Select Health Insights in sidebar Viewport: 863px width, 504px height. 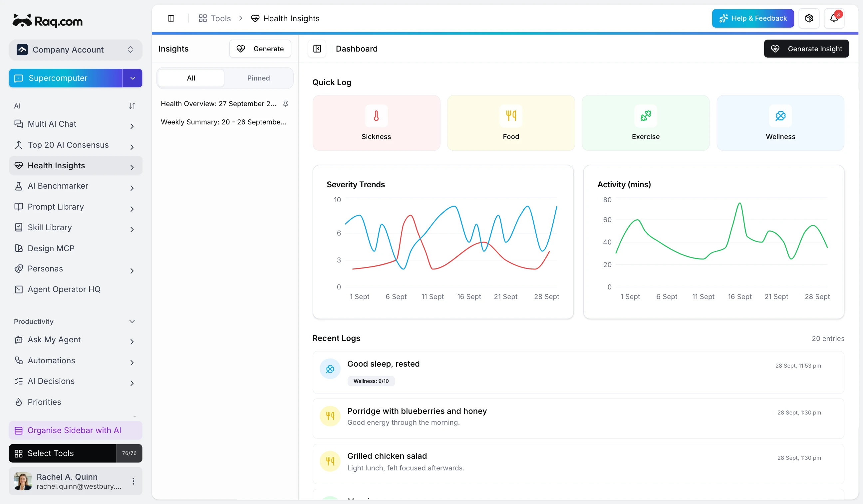(x=75, y=166)
